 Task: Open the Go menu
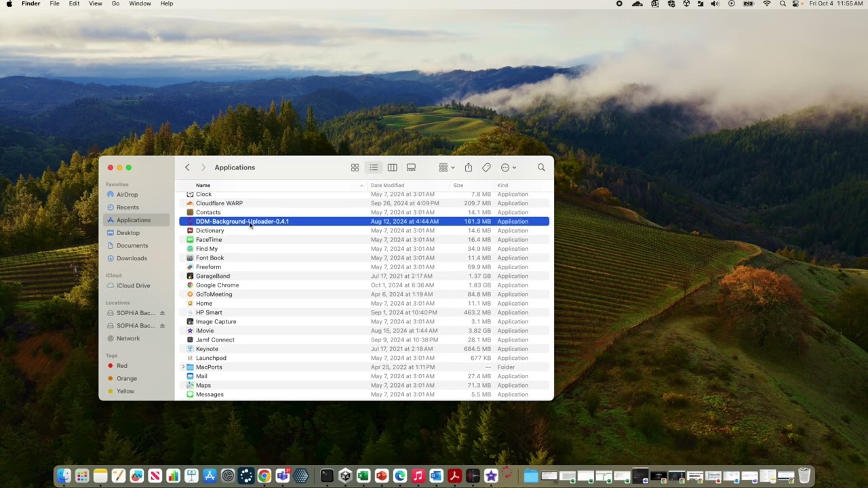(x=115, y=3)
